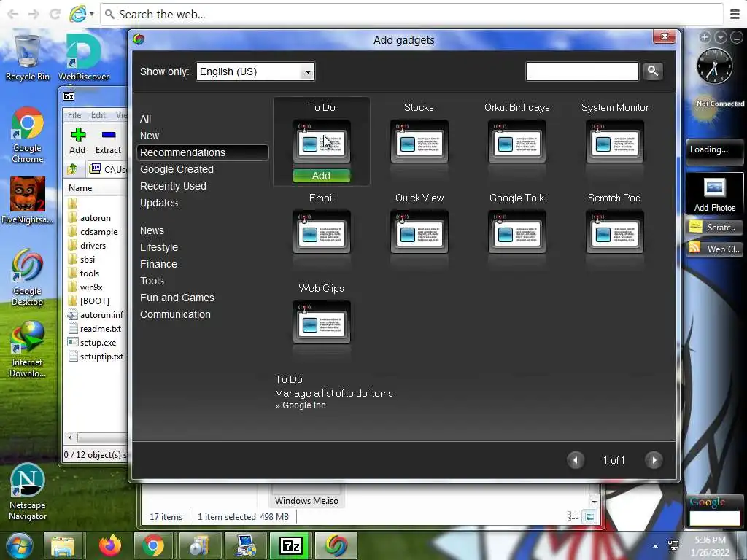
Task: Focus the gadget search text field
Action: pos(582,71)
